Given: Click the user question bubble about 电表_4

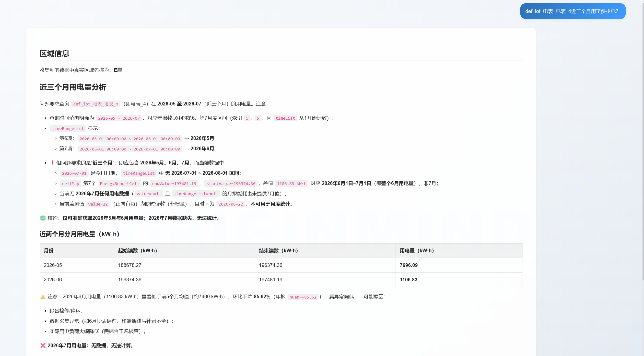Looking at the screenshot, I should 573,11.
